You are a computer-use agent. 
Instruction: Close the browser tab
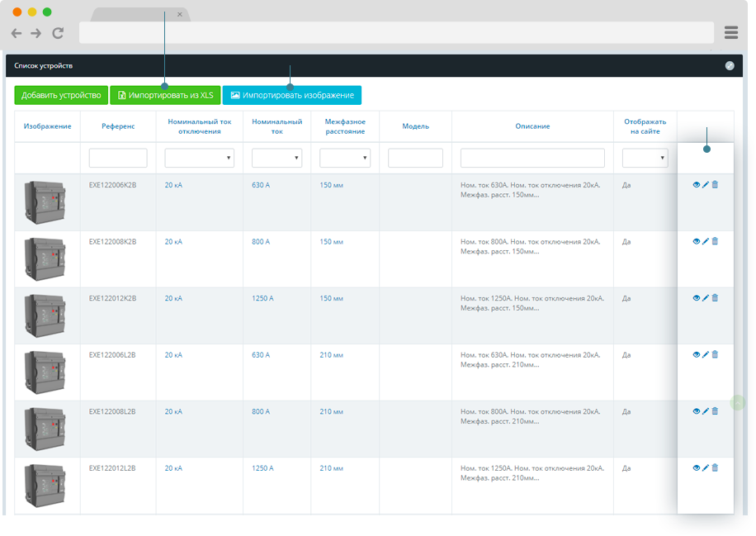tap(180, 15)
